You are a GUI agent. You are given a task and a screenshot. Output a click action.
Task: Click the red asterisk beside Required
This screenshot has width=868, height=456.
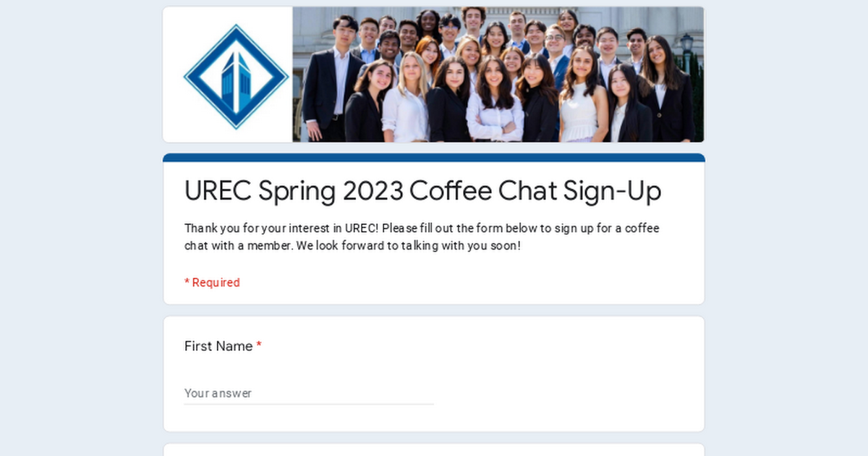(187, 282)
